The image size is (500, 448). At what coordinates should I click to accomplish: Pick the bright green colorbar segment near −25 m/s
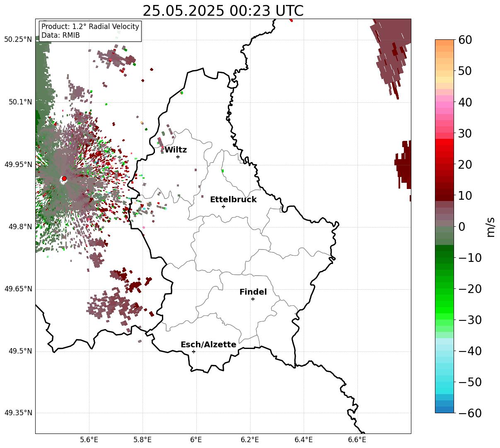click(444, 304)
